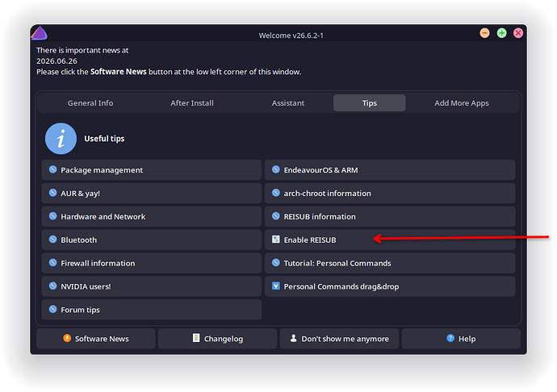Click the blue Useful tips info icon

(61, 139)
